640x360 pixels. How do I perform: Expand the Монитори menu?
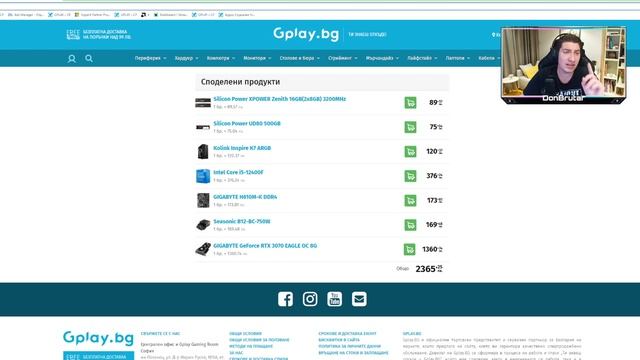tap(257, 58)
